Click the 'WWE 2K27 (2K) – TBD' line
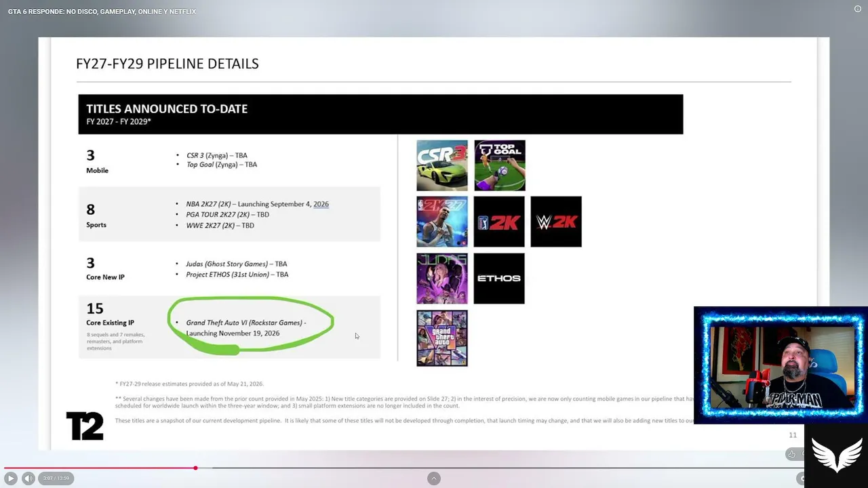 (220, 226)
